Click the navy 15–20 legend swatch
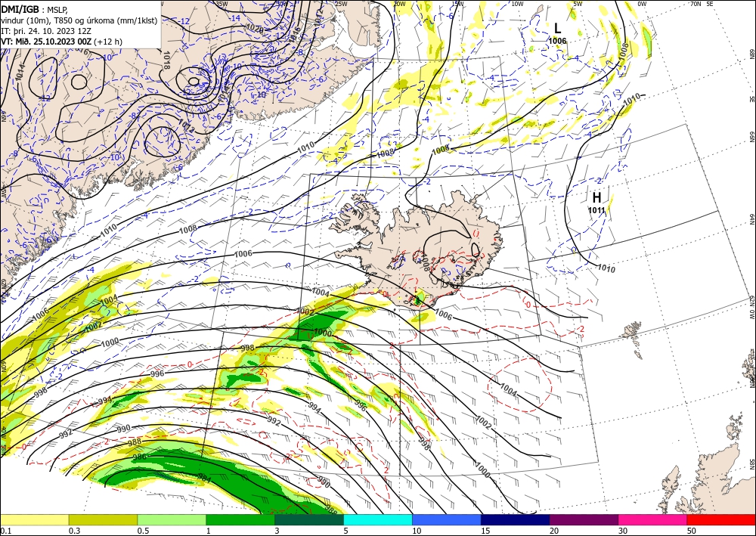756x536 pixels. (516, 519)
